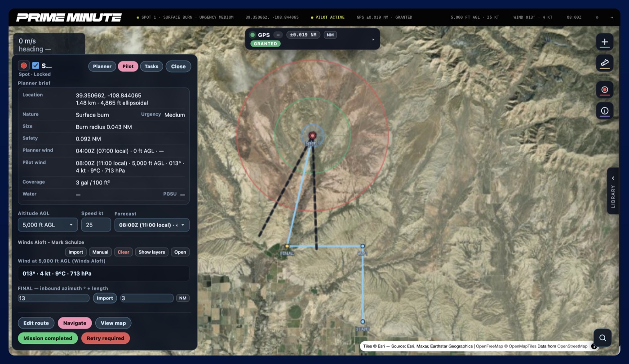Click the START waypoint marker on map
Viewport: 629px width, 364px height.
coord(363,321)
